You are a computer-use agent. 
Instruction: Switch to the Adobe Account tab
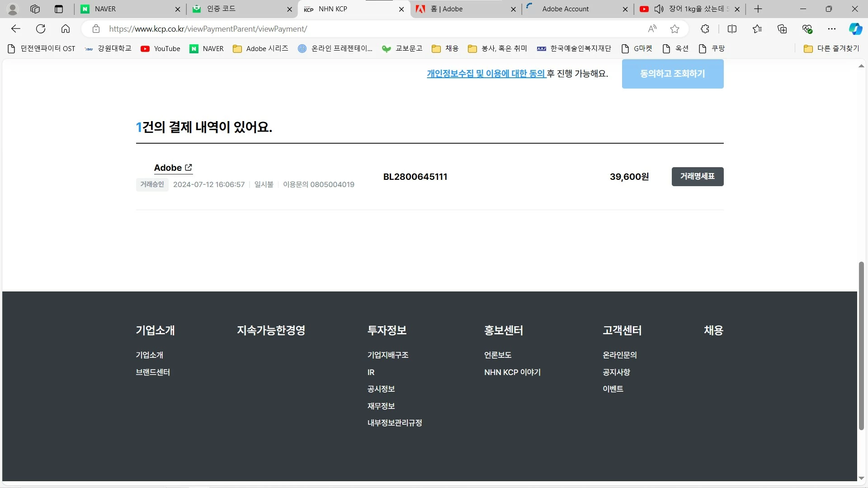565,9
